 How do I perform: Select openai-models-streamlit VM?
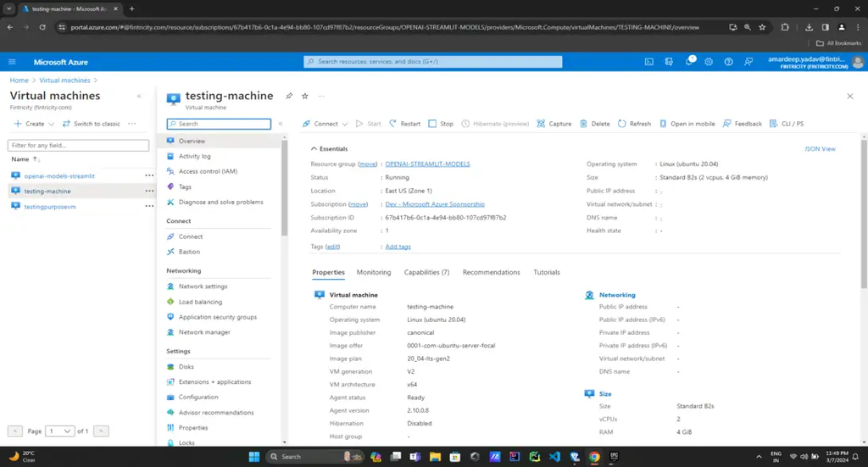click(59, 176)
